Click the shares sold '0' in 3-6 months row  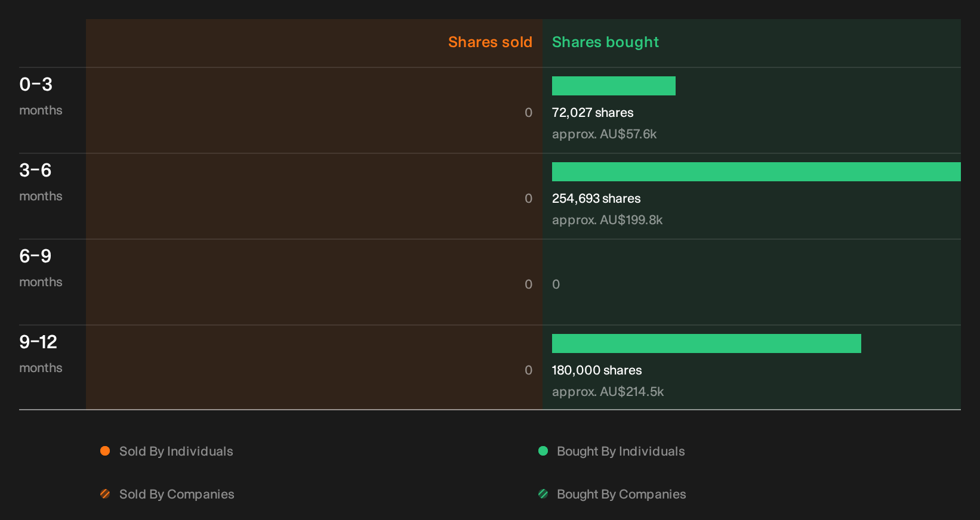528,199
